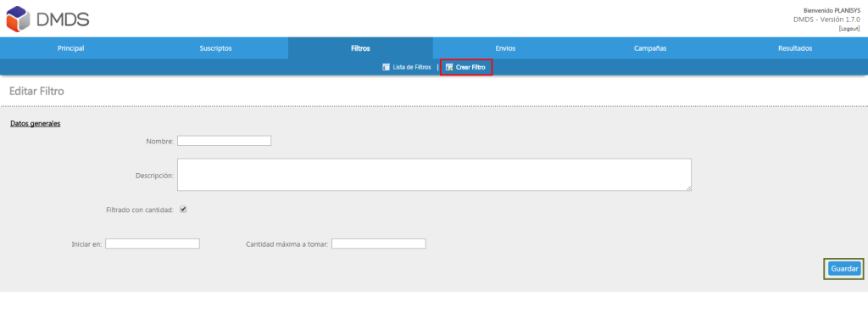Log out using the Logout link

click(x=849, y=28)
